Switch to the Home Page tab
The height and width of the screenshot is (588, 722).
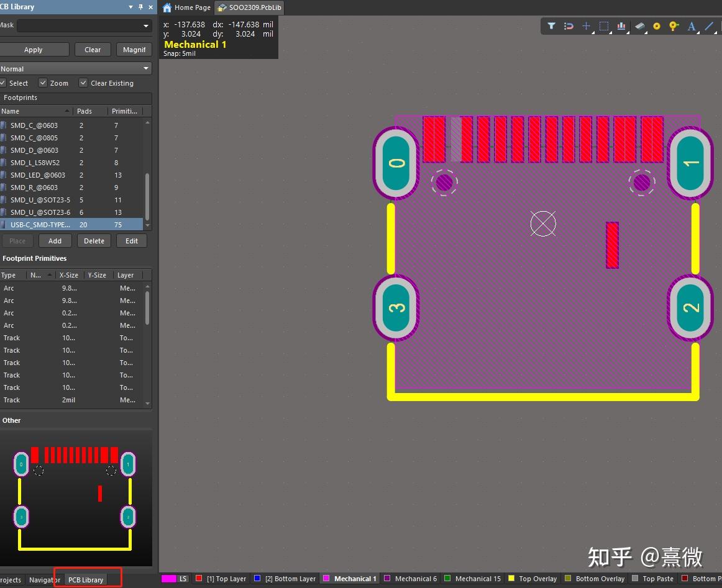point(186,7)
